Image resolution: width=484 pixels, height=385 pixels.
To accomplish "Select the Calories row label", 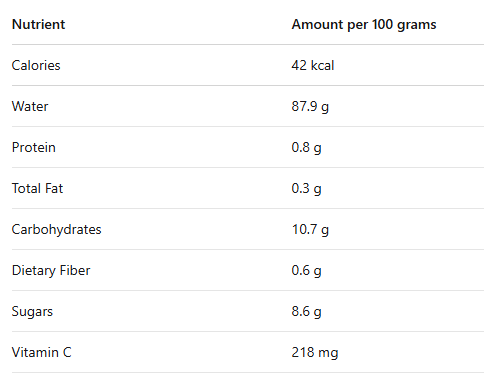I will coord(36,65).
